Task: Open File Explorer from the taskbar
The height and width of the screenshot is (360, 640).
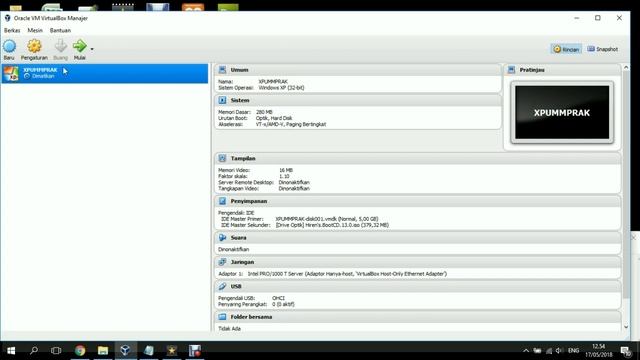Action: coord(103,350)
